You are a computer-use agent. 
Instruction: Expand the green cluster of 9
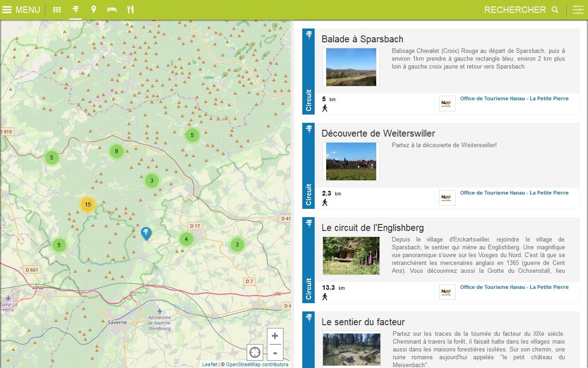[x=117, y=151]
